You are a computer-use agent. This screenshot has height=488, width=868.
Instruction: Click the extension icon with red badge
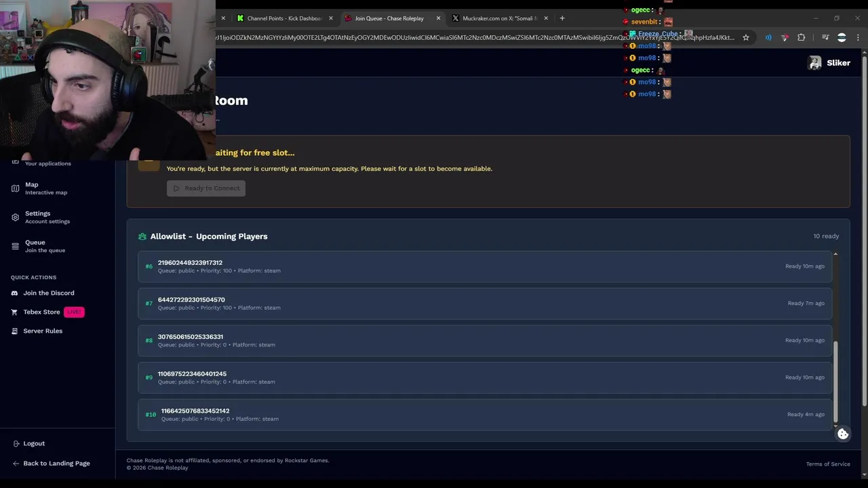click(785, 38)
